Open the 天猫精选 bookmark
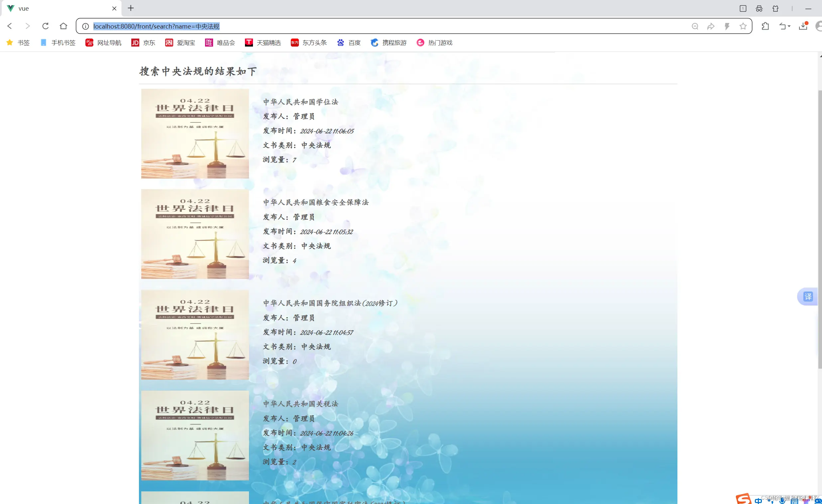The height and width of the screenshot is (504, 822). (263, 43)
